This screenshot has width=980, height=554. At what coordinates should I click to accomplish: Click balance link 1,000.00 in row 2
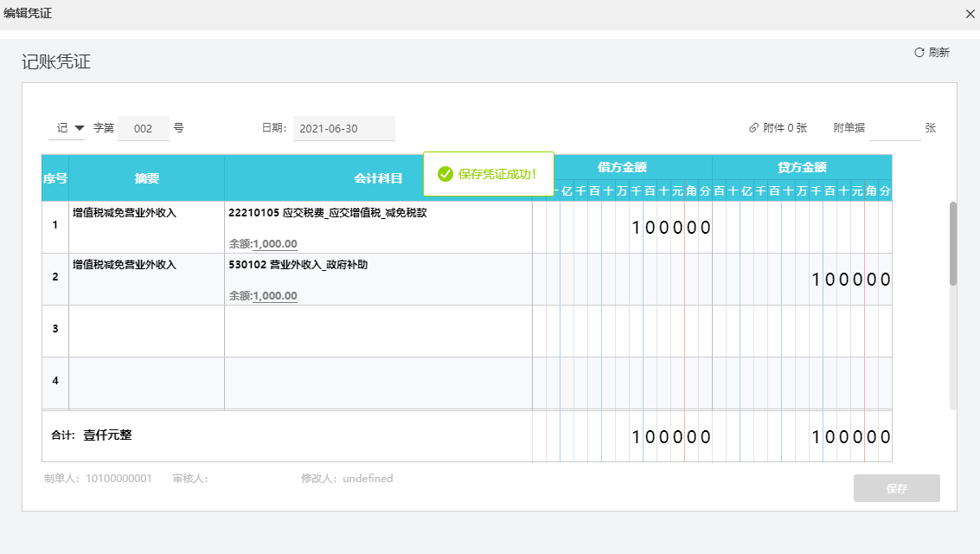click(x=274, y=296)
